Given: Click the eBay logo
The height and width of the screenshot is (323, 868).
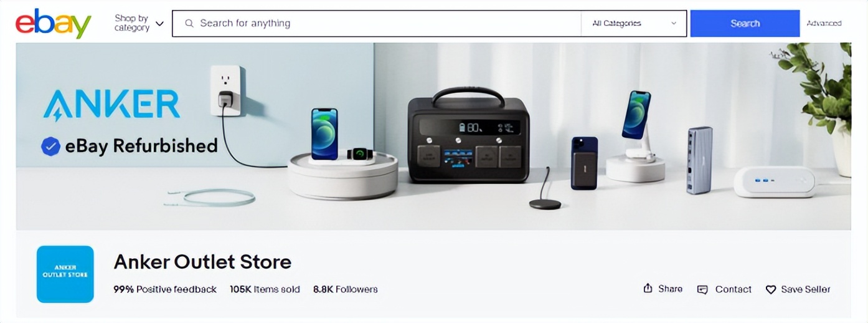Looking at the screenshot, I should [x=54, y=23].
